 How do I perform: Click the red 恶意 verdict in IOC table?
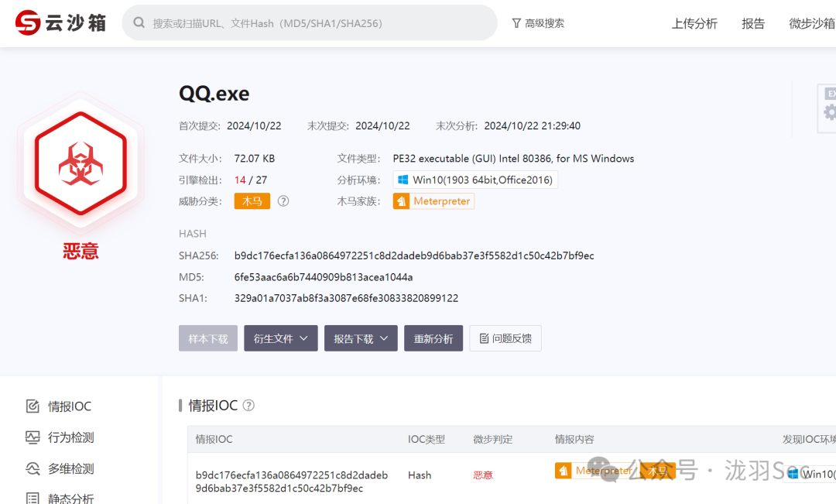(483, 475)
